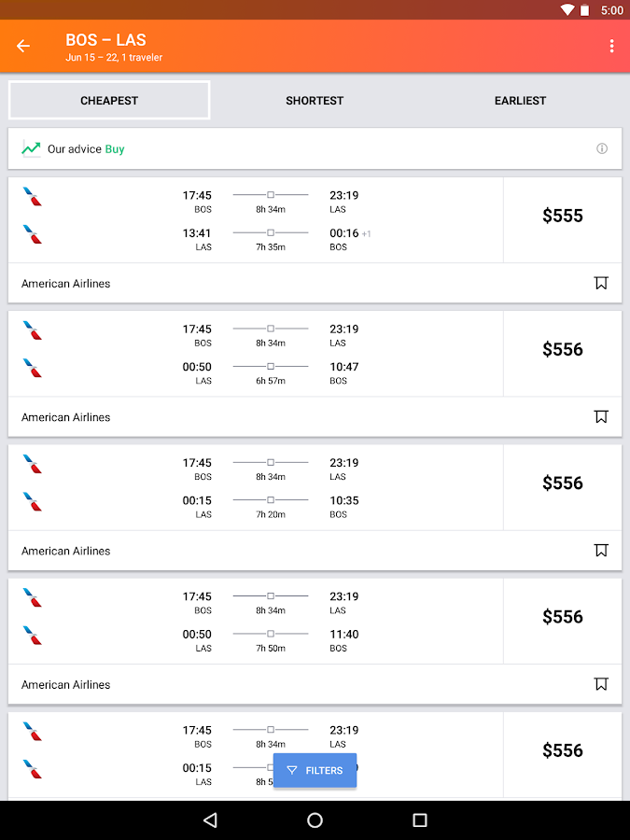Viewport: 630px width, 840px height.
Task: Bookmark the flight returning 00:15 arriving 10:35
Action: coord(601,550)
